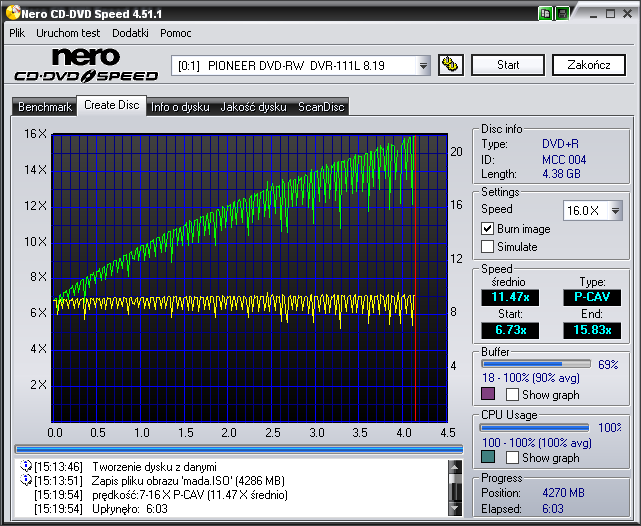This screenshot has width=641, height=526.
Task: Click the Start speed value 6.73x
Action: 510,330
